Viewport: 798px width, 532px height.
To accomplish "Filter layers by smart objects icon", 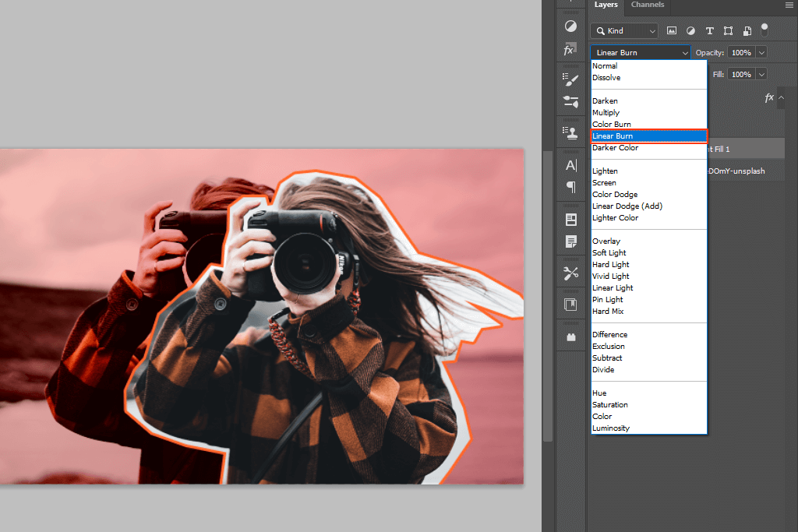I will pyautogui.click(x=747, y=30).
